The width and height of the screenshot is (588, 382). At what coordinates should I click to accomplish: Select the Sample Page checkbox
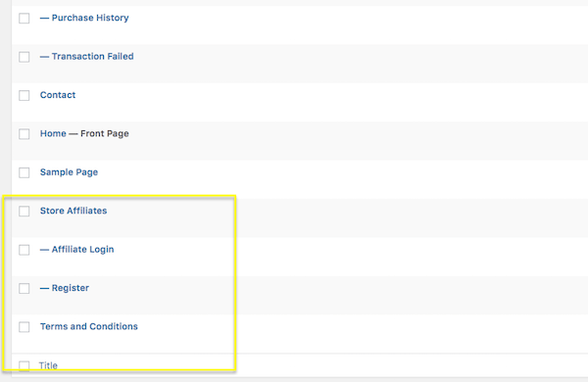(24, 172)
